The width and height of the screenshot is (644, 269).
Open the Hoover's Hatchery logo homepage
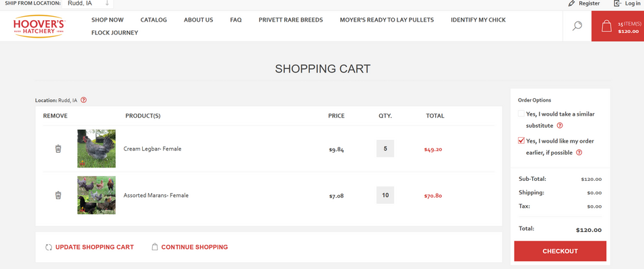[x=38, y=26]
